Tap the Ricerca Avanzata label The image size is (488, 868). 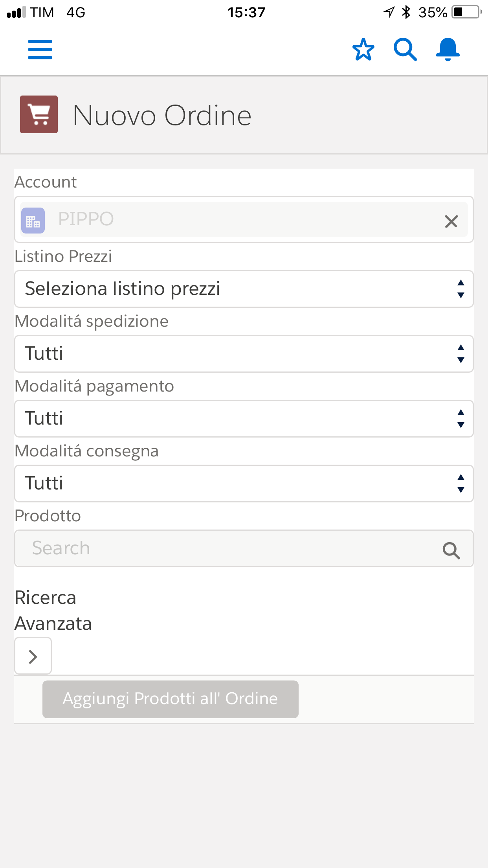[53, 610]
